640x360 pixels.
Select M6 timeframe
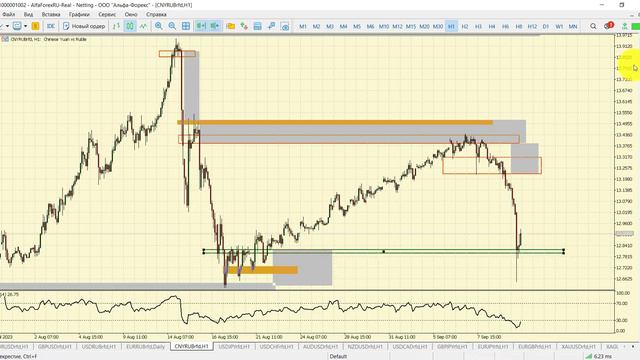[370, 26]
